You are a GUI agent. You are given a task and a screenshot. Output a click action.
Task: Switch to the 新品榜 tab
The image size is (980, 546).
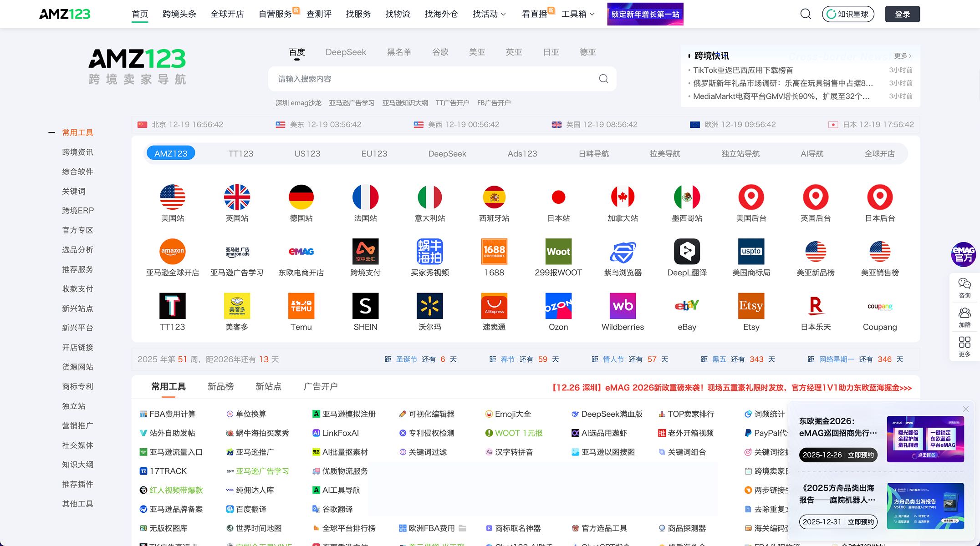point(220,386)
